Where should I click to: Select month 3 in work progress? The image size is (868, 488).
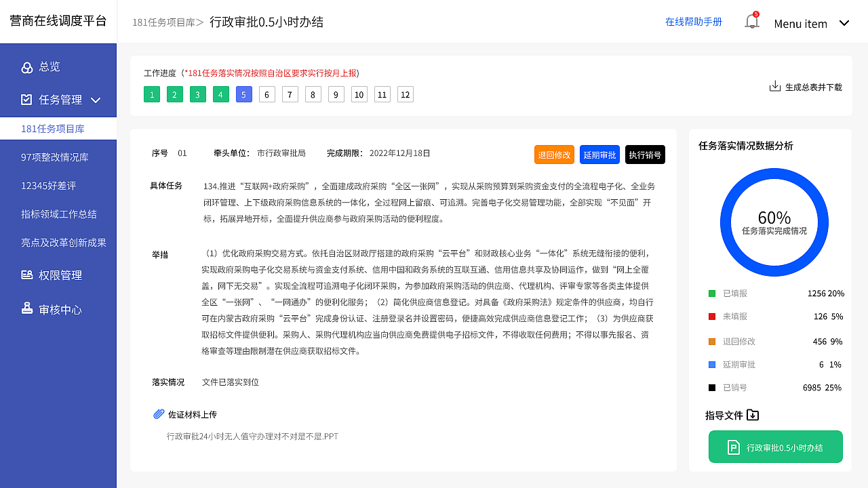coord(198,94)
